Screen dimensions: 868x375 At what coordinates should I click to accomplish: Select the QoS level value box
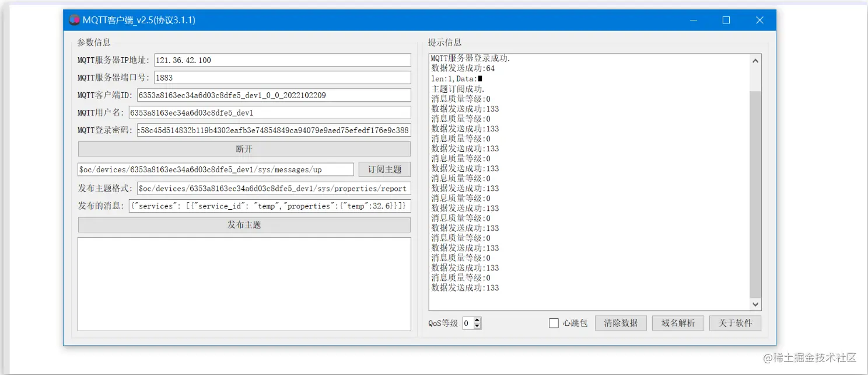coord(467,323)
